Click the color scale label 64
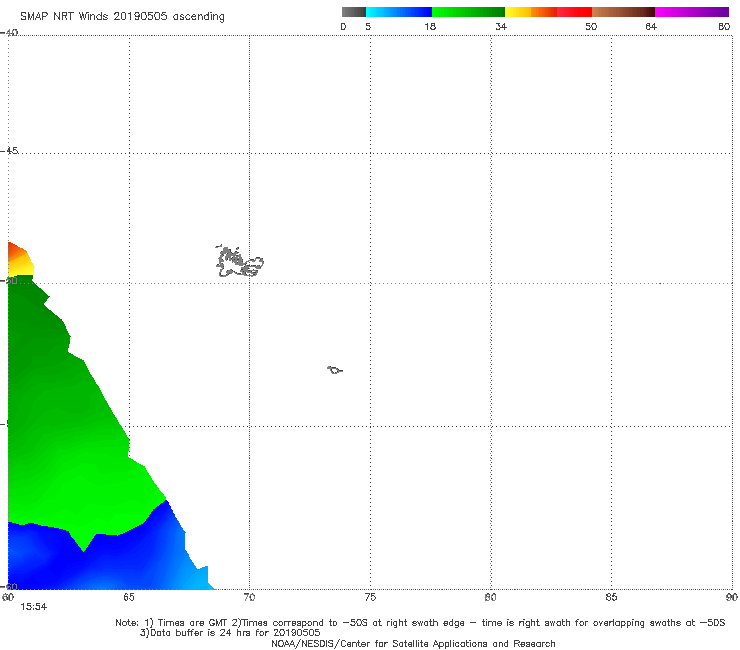This screenshot has width=740, height=650. coord(651,27)
